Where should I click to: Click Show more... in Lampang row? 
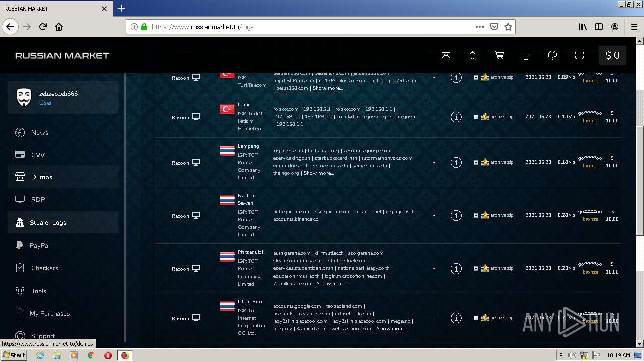[318, 173]
